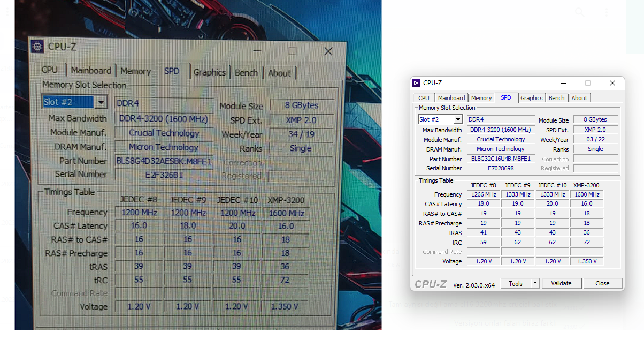Select the Memory tab in the left CPU-Z window
644x347 pixels.
click(x=135, y=71)
